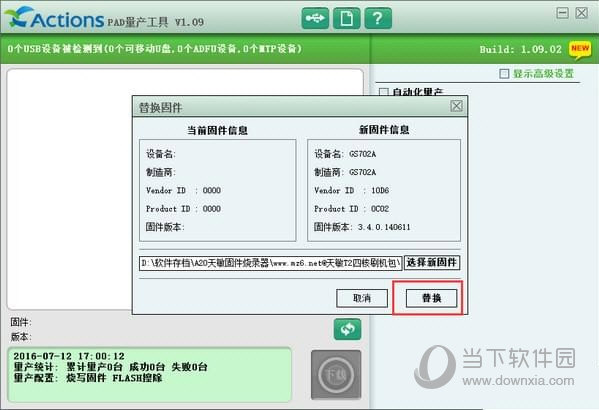Click the 取消 button
This screenshot has height=410, width=599.
pyautogui.click(x=362, y=298)
